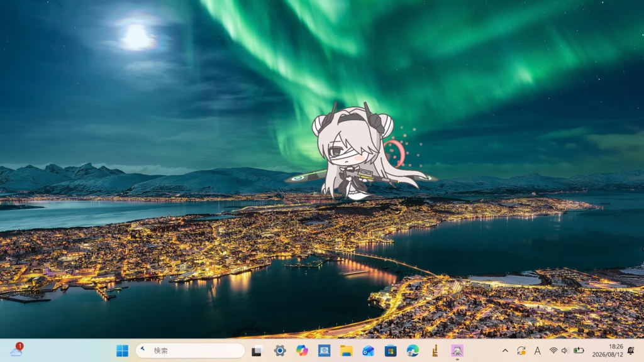The image size is (644, 362).
Task: Open the Windows Start menu
Action: coord(122,351)
